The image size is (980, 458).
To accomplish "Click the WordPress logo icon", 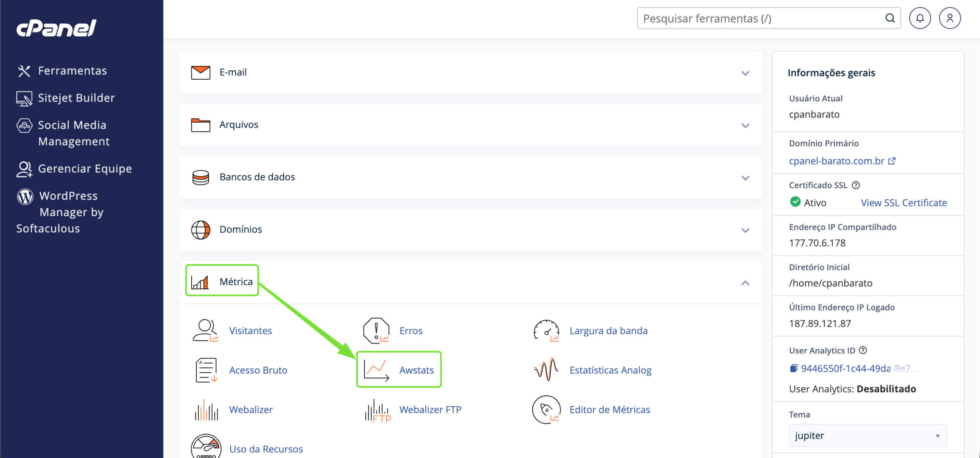I will click(25, 196).
